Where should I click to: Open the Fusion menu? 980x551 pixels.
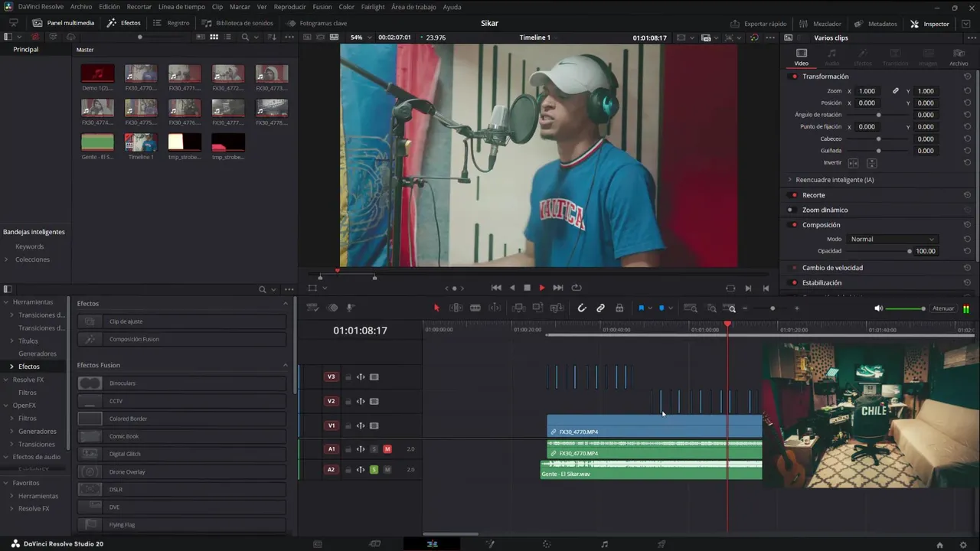click(322, 7)
